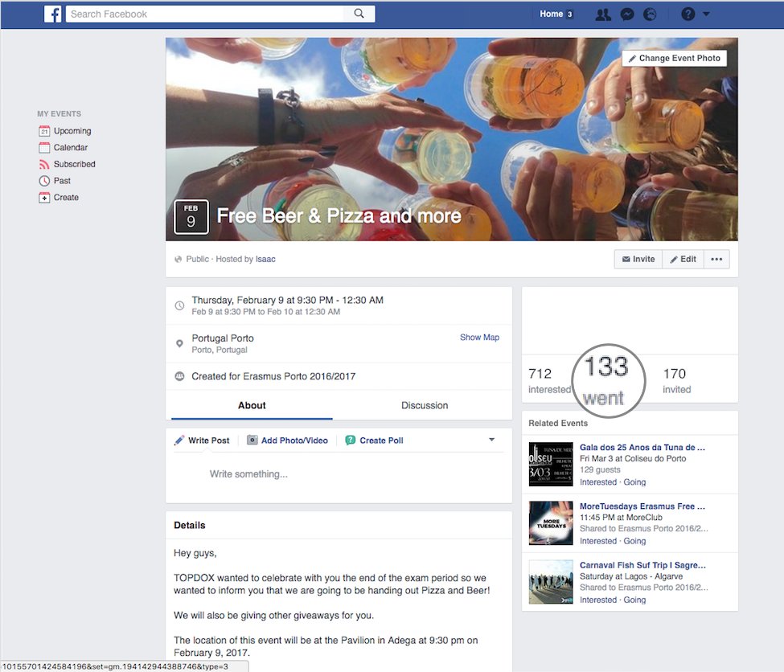Click the public globe icon near Hosted by
The image size is (784, 672).
(178, 259)
